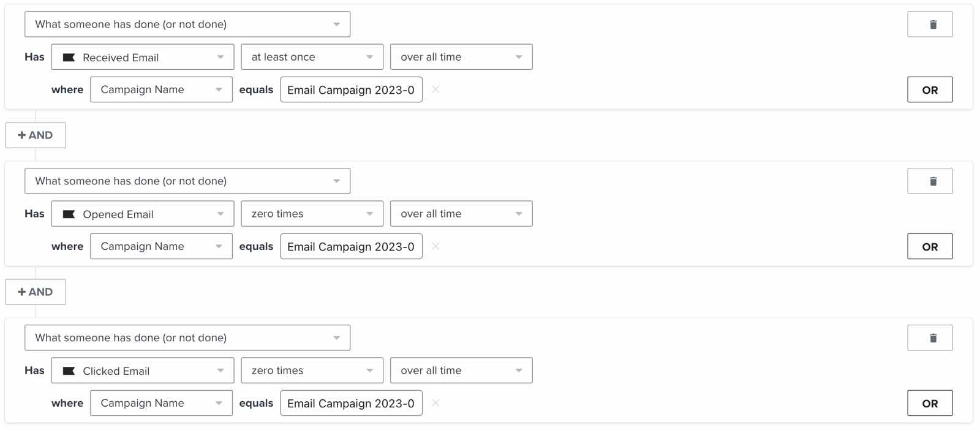Remove the Clicked Email campaign name filter (x)
This screenshot has height=430, width=980.
pos(435,403)
